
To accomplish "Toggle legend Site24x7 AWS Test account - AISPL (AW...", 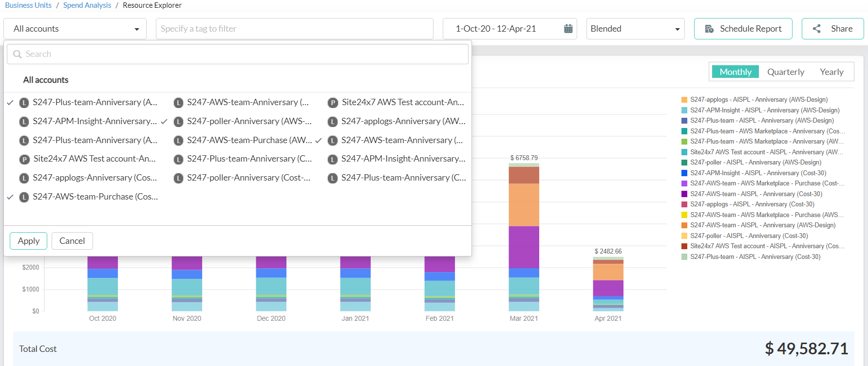I will (x=767, y=152).
